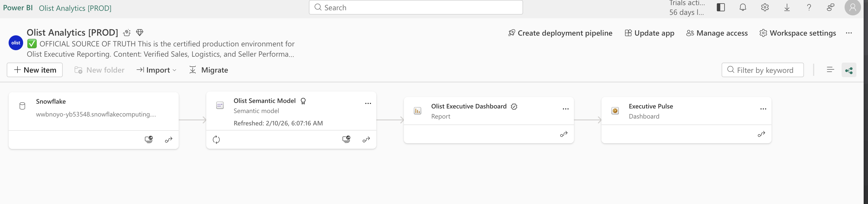Refresh the Olist Semantic Model now

[x=216, y=140]
